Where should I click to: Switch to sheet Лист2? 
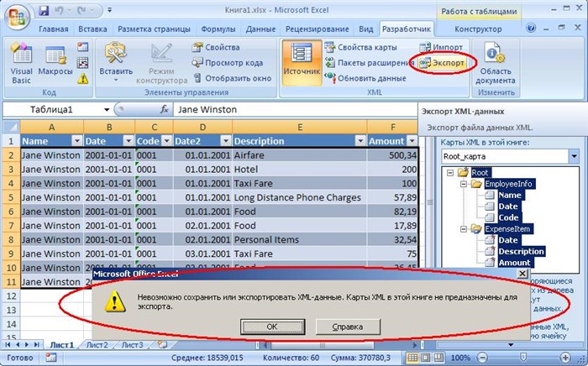(x=97, y=345)
